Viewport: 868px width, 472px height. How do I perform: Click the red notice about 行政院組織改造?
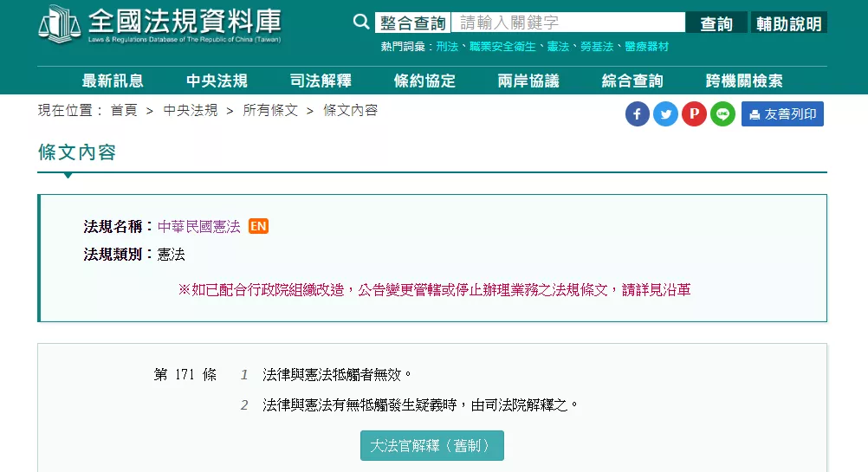pos(435,290)
